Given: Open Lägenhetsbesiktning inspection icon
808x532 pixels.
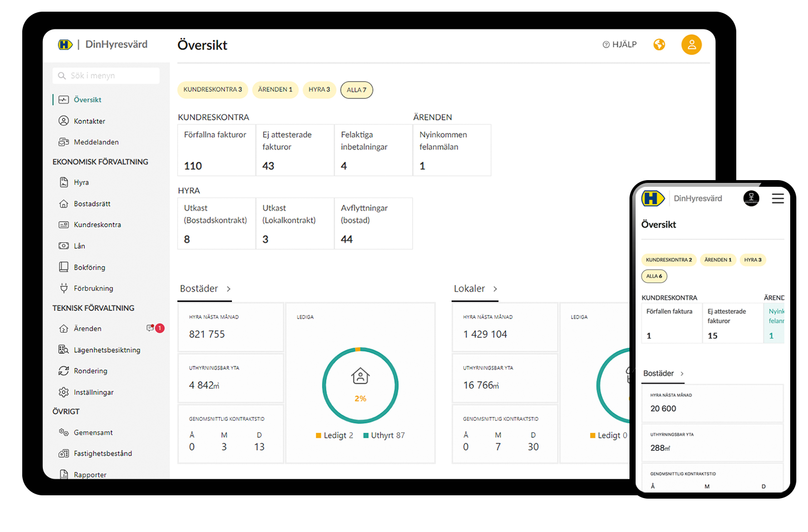Looking at the screenshot, I should coord(64,350).
